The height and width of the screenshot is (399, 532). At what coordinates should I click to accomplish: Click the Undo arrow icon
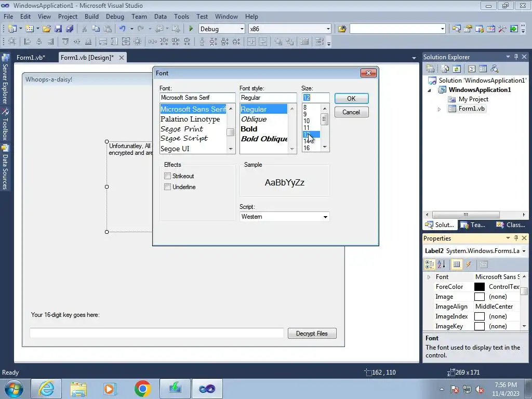pyautogui.click(x=123, y=29)
